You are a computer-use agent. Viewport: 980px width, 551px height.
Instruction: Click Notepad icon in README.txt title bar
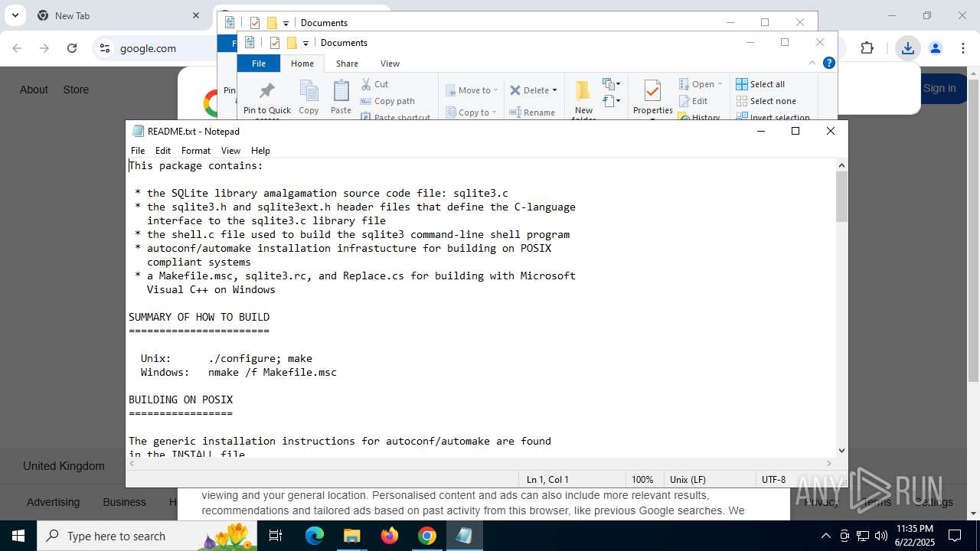click(x=138, y=131)
